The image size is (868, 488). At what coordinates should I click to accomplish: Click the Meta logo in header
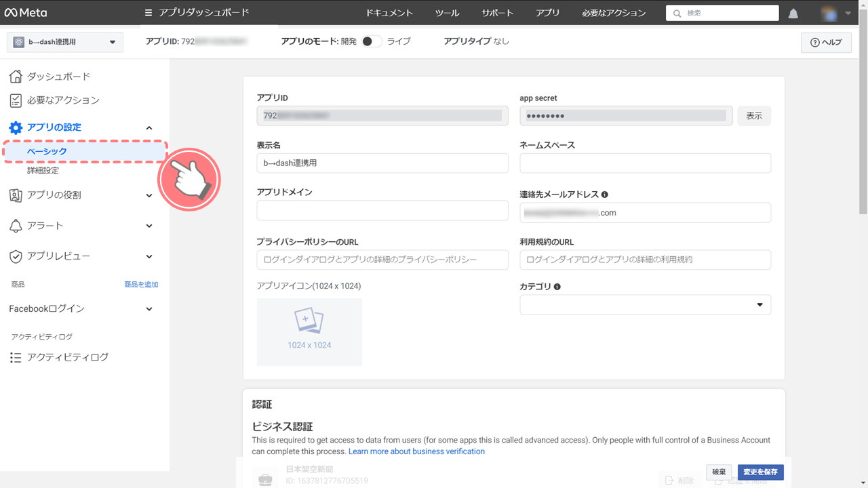26,13
